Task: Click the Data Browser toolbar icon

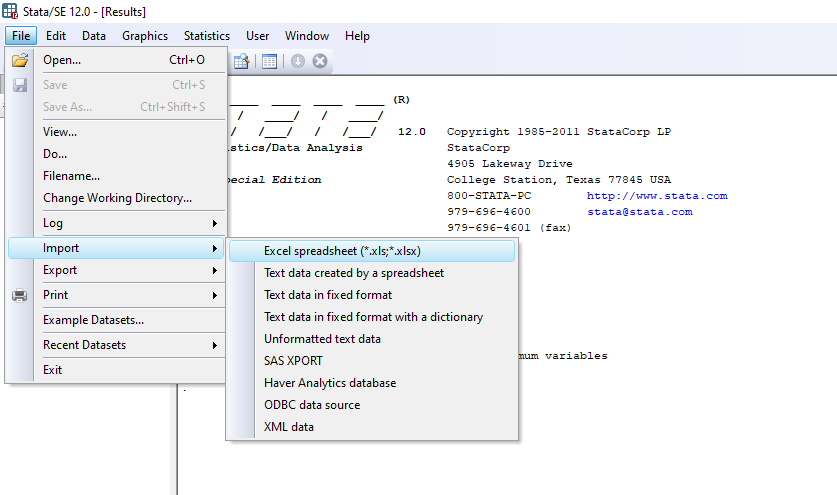Action: coord(241,61)
